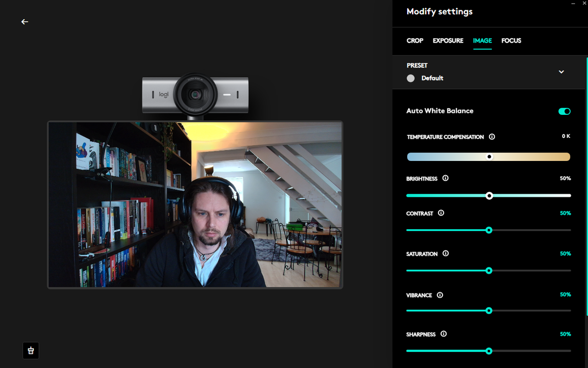
Task: Click the 0 K temperature value
Action: [566, 136]
